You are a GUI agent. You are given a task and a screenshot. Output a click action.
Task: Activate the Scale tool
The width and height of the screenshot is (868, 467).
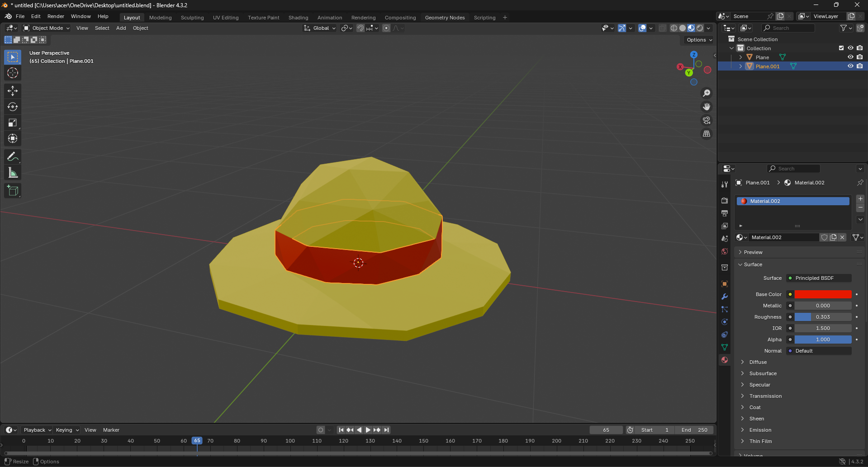(x=13, y=123)
